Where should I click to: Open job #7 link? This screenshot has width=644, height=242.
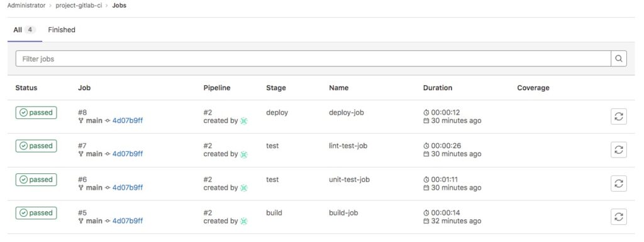82,146
